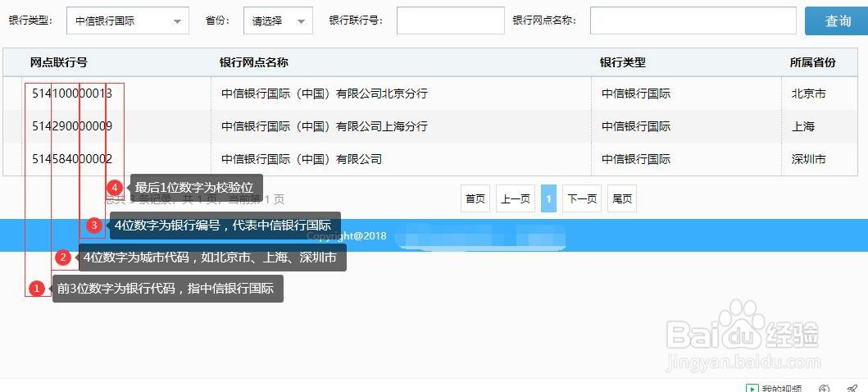Click the 银行类型 column header
The width and height of the screenshot is (868, 392).
point(623,62)
